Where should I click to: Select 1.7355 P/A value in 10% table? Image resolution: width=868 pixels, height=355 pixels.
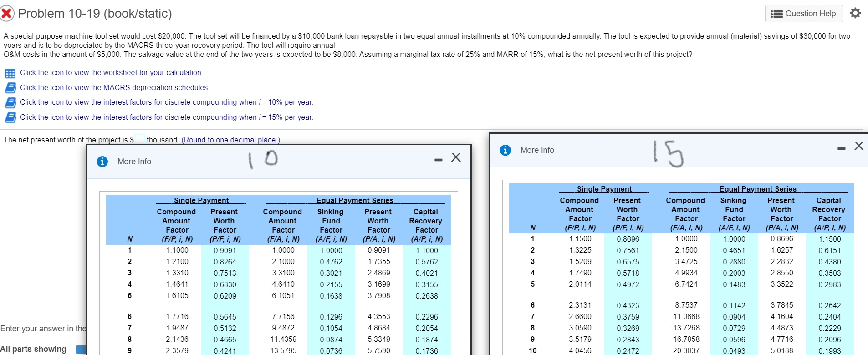pyautogui.click(x=379, y=262)
